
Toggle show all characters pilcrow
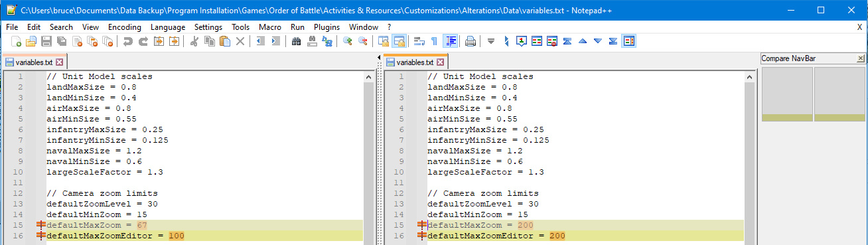pos(434,41)
